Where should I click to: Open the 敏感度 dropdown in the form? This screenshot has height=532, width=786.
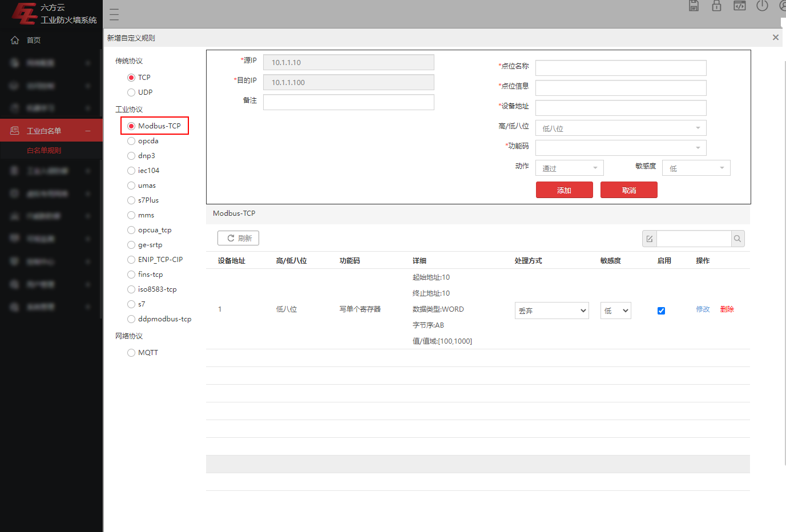pos(696,168)
